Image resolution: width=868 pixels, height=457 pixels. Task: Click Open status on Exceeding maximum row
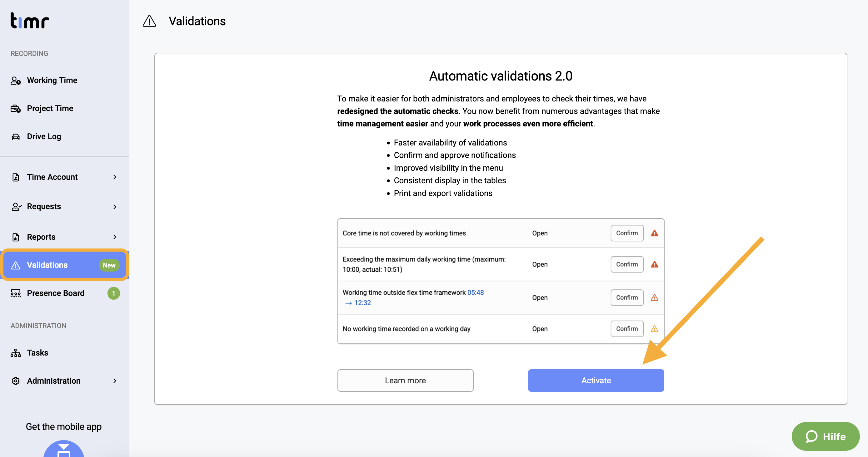[540, 264]
